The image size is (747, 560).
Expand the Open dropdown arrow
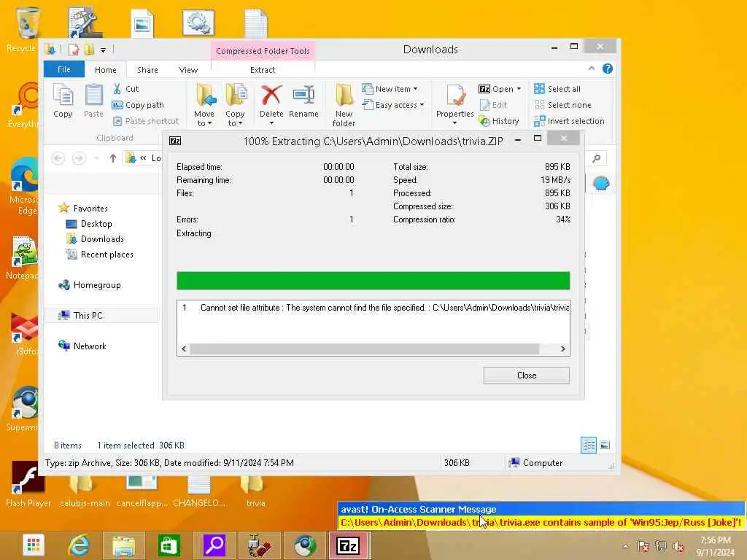point(519,89)
